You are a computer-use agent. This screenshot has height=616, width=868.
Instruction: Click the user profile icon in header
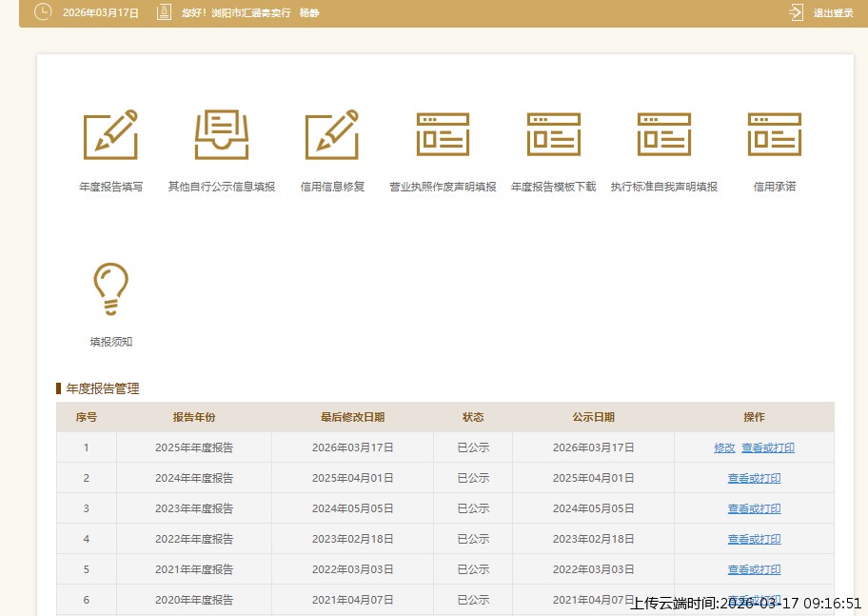(164, 12)
